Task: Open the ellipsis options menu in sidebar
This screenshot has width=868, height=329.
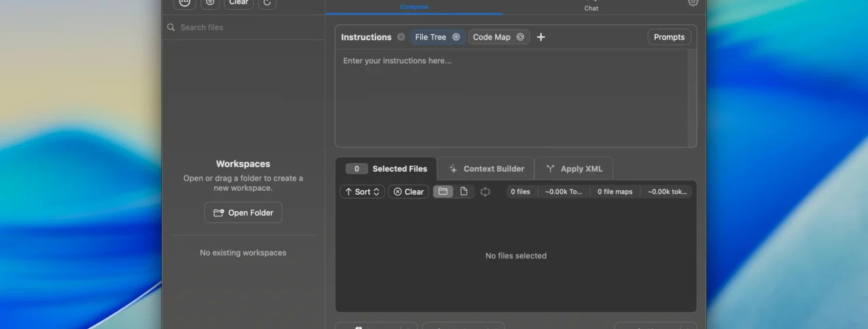Action: pyautogui.click(x=185, y=3)
